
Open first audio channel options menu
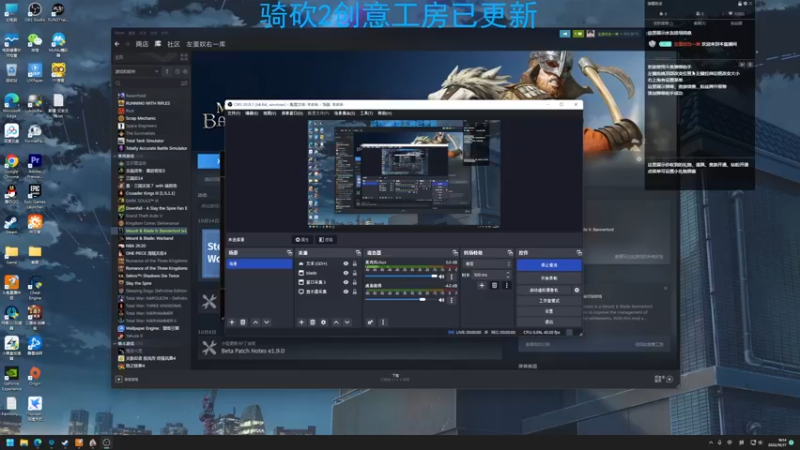[451, 277]
